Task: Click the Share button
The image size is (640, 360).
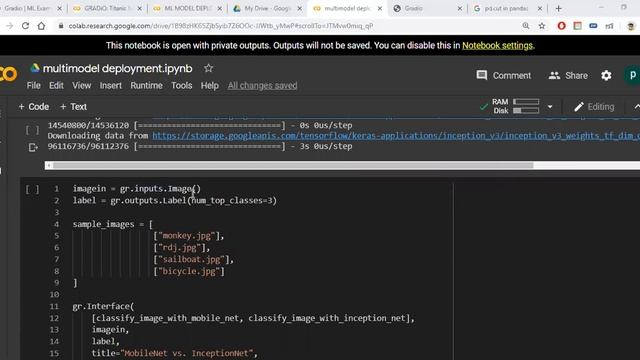Action: (568, 76)
